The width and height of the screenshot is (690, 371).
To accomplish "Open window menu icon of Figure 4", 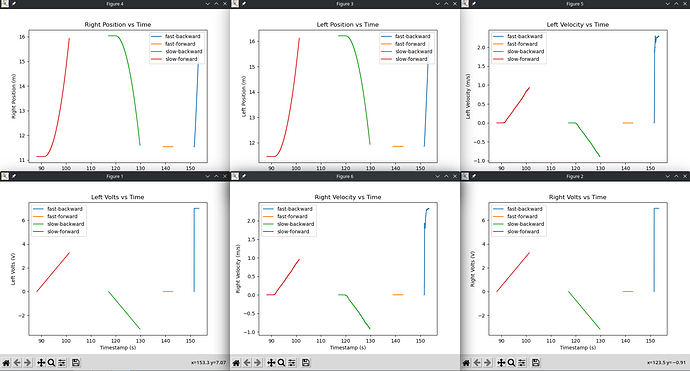I will [5, 4].
